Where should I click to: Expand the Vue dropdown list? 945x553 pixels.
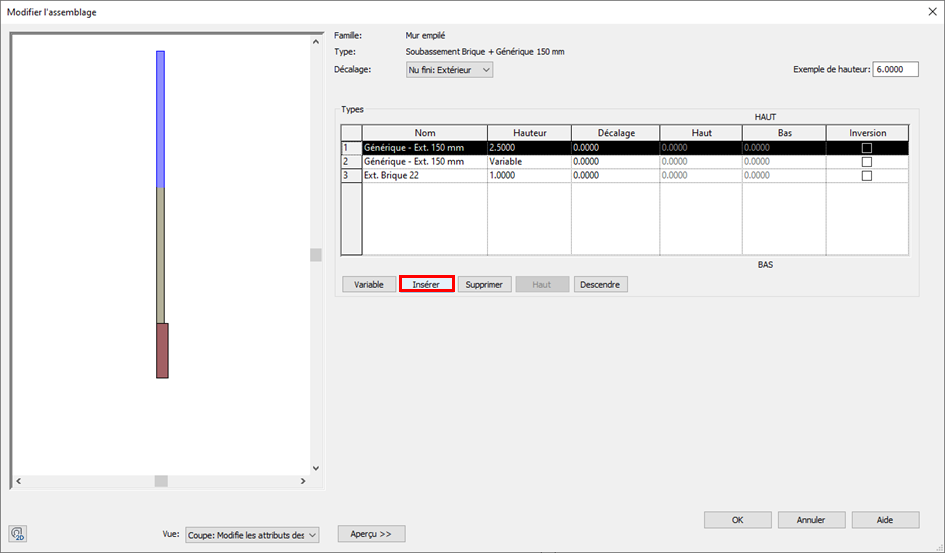252,535
